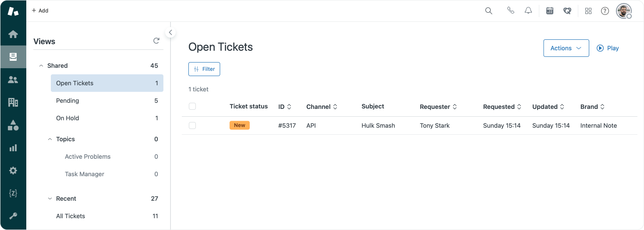Open the notifications bell icon
This screenshot has height=230, width=644.
click(x=528, y=11)
